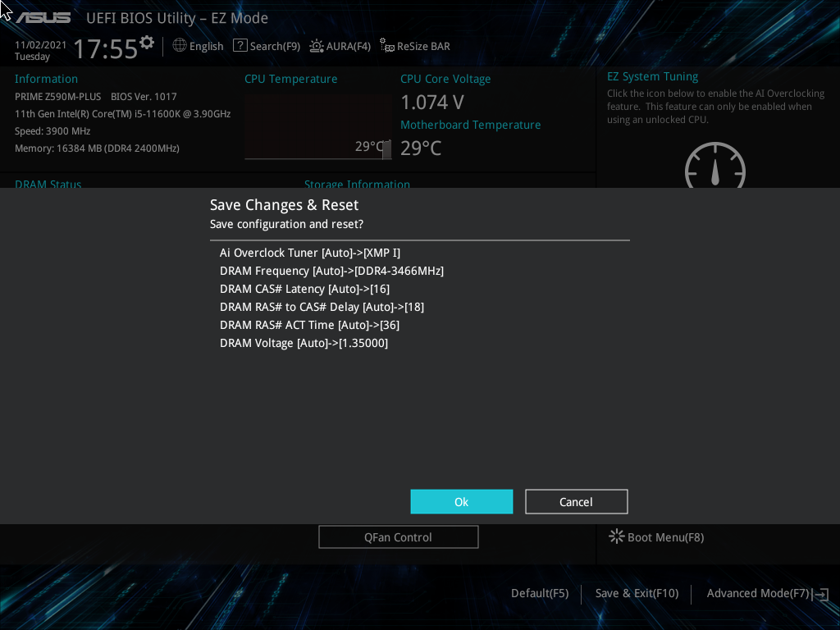The width and height of the screenshot is (840, 630).
Task: Click the 29°C motherboard temperature value
Action: (421, 148)
